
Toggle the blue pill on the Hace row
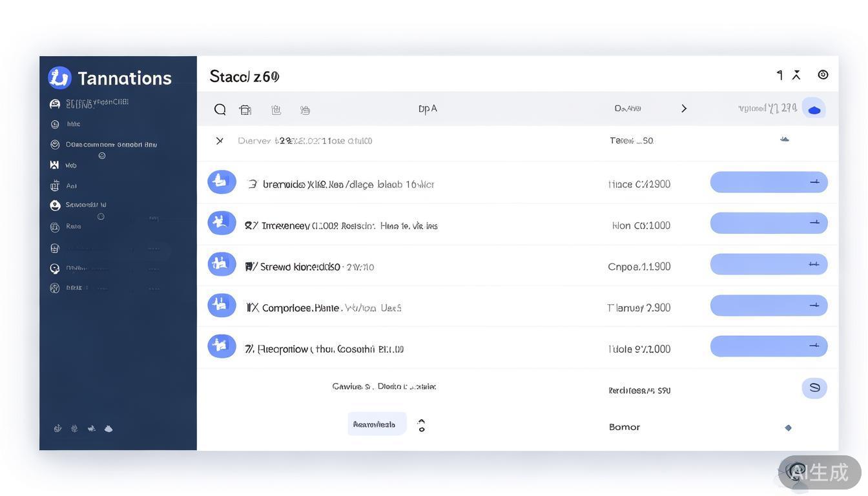pyautogui.click(x=769, y=182)
